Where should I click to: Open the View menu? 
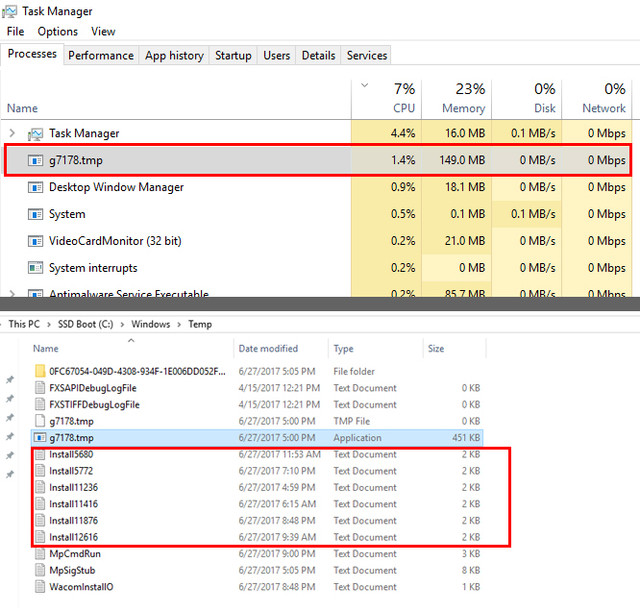(x=103, y=31)
